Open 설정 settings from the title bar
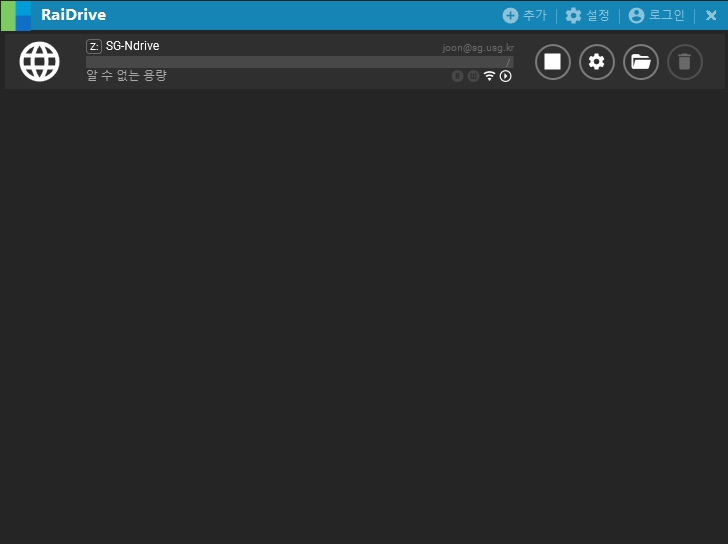 coord(587,15)
